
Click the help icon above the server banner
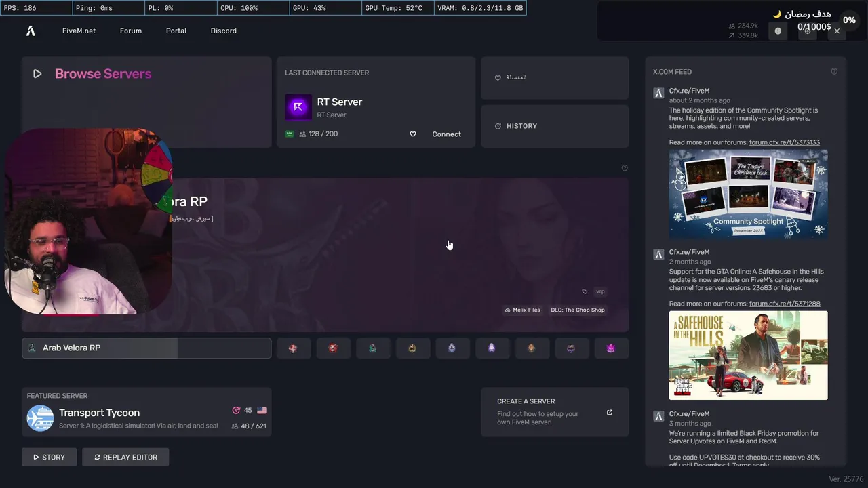(x=625, y=168)
